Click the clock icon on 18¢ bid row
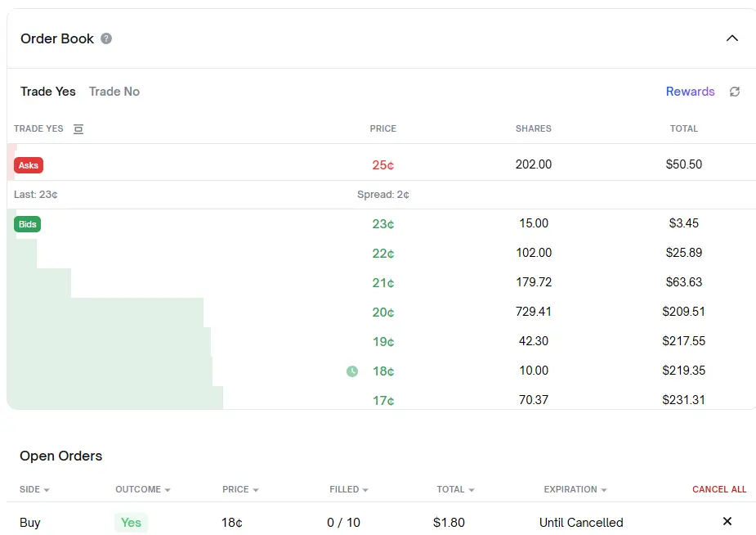The height and width of the screenshot is (535, 756). [x=352, y=371]
